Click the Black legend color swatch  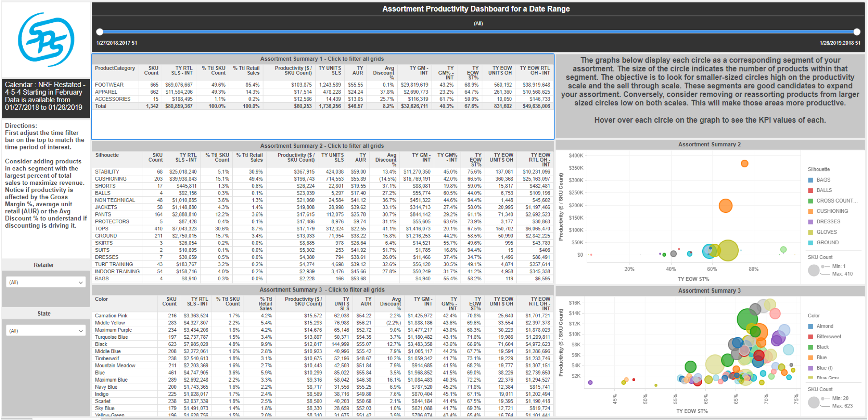click(810, 347)
